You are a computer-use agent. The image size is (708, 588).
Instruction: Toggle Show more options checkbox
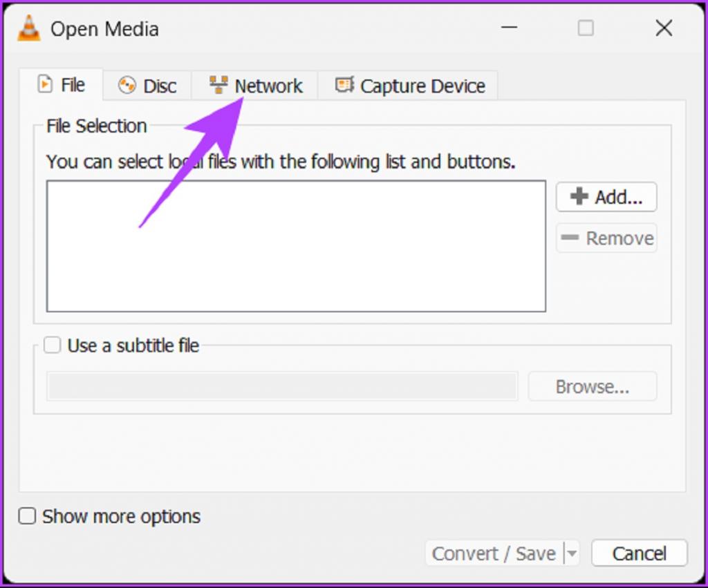tap(27, 516)
